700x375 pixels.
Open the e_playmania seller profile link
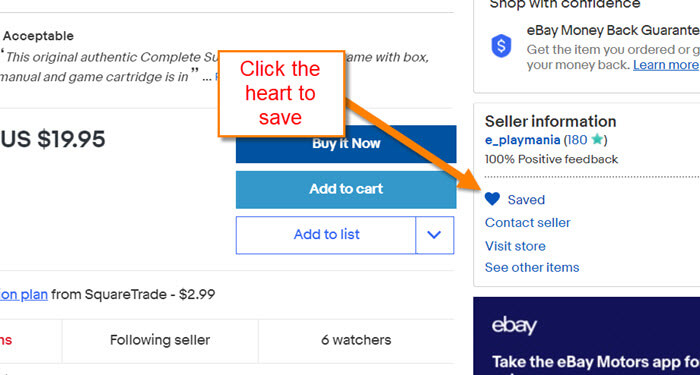pos(522,140)
